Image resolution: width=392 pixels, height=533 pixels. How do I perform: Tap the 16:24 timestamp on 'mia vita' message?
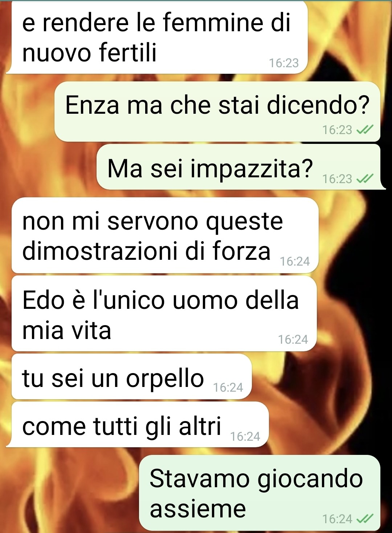[x=293, y=339]
